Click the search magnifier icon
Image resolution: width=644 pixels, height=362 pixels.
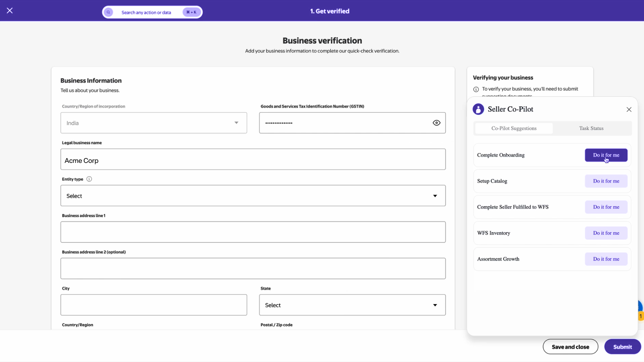click(109, 12)
